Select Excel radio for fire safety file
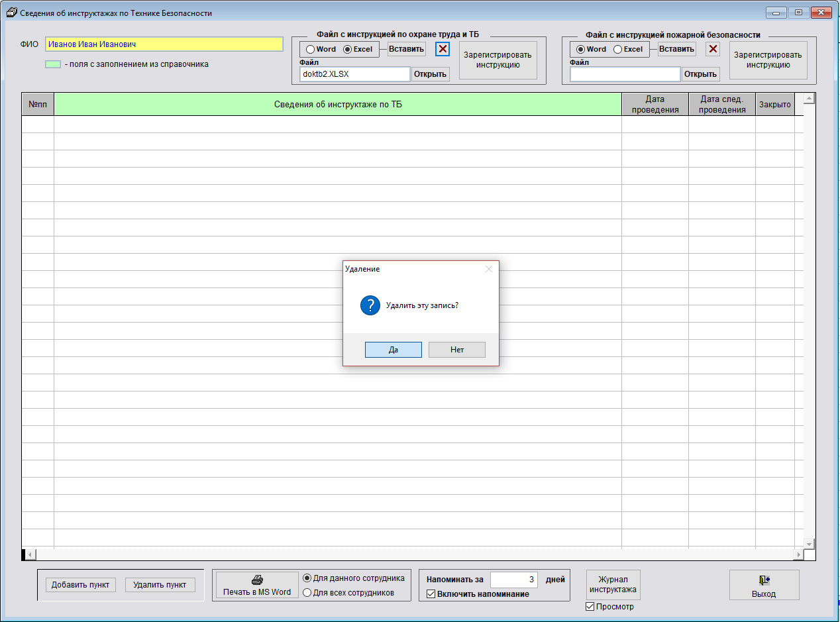The image size is (840, 622). coord(617,49)
